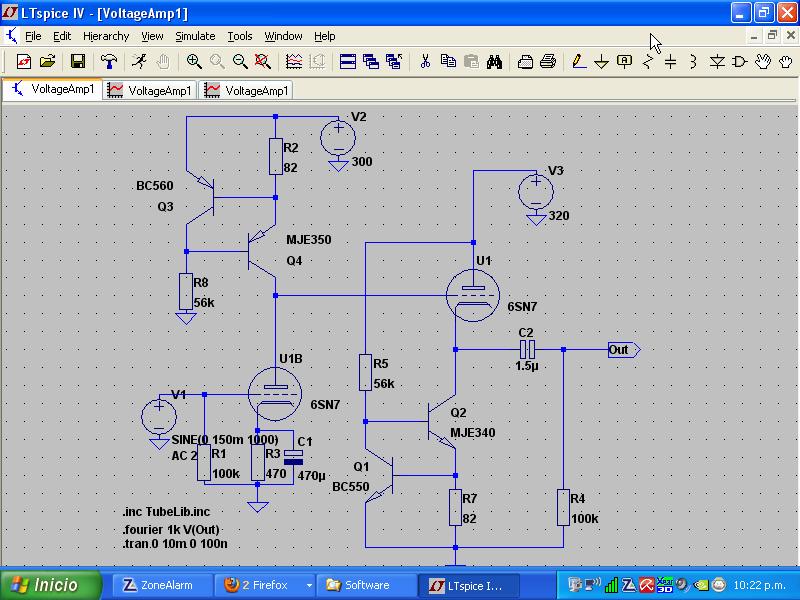Select the V2 300 voltage source symbol

338,138
